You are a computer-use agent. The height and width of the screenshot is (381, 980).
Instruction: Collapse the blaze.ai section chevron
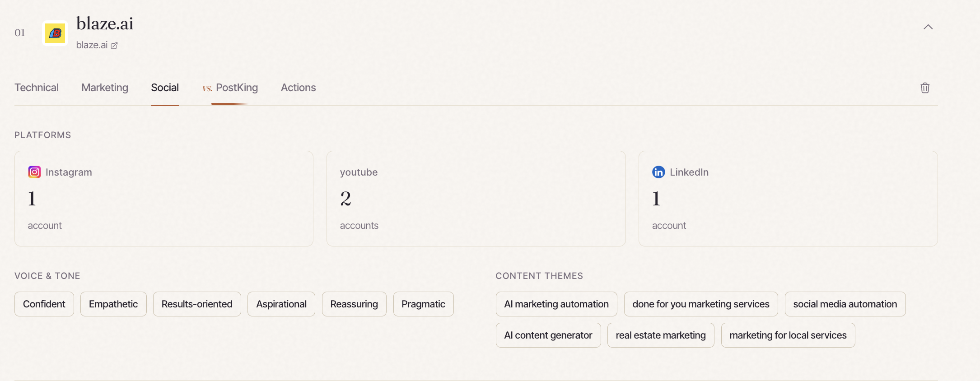(x=928, y=27)
